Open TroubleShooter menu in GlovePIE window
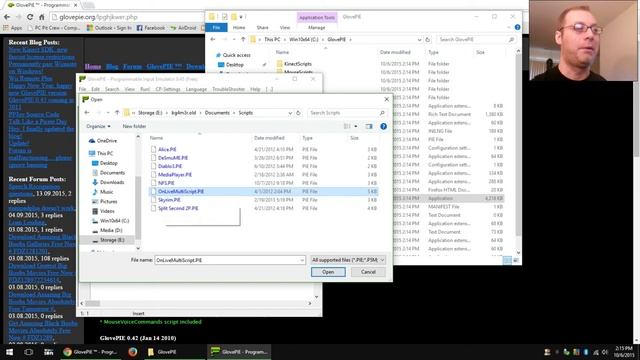640x360 pixels. (x=228, y=89)
